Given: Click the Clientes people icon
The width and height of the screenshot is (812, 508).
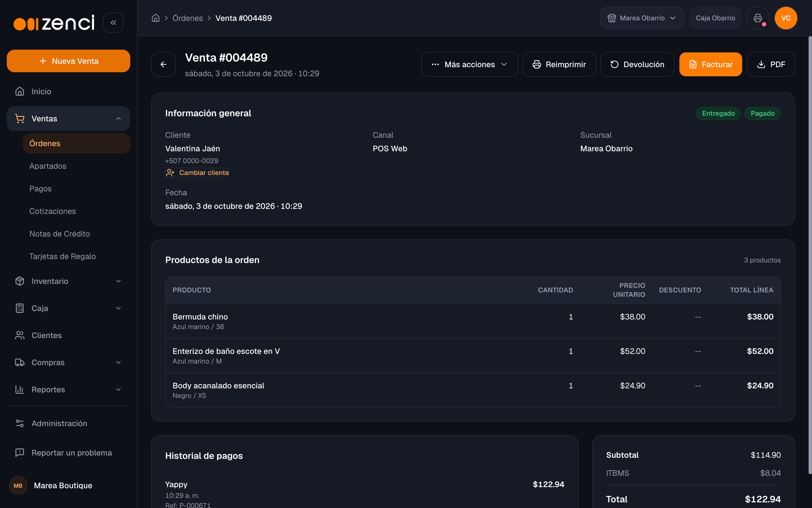Looking at the screenshot, I should point(20,335).
